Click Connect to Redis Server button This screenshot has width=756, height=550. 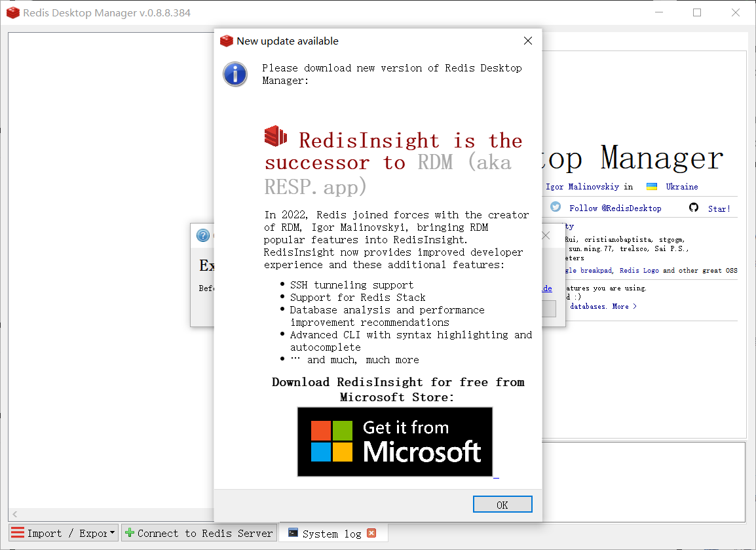pos(199,533)
